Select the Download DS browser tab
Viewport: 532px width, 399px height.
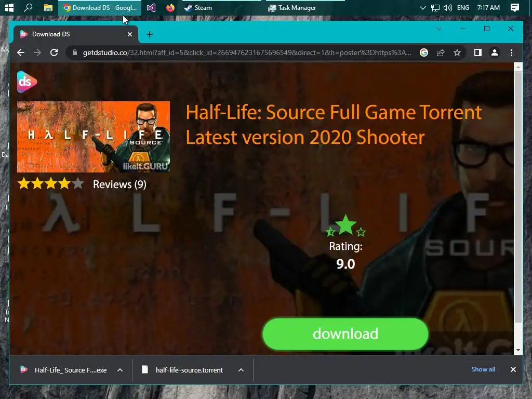(x=75, y=34)
